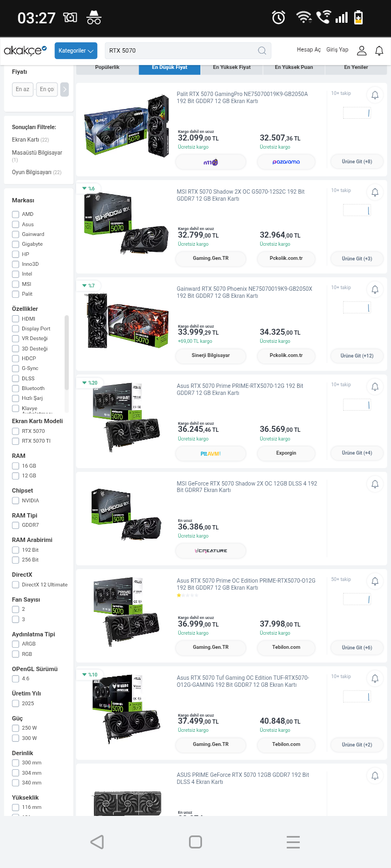Click the %20 price drop badge
The width and height of the screenshot is (391, 868).
coord(90,383)
